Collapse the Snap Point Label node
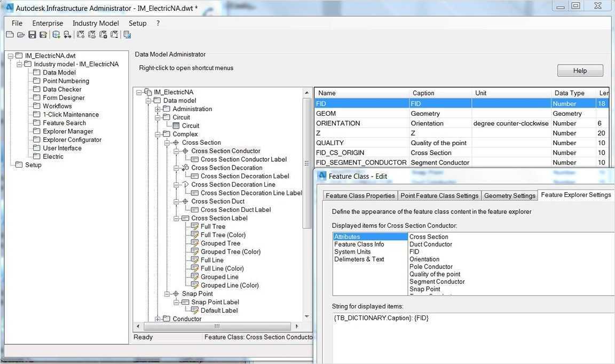Viewport: 615px width, 364px height. [177, 302]
